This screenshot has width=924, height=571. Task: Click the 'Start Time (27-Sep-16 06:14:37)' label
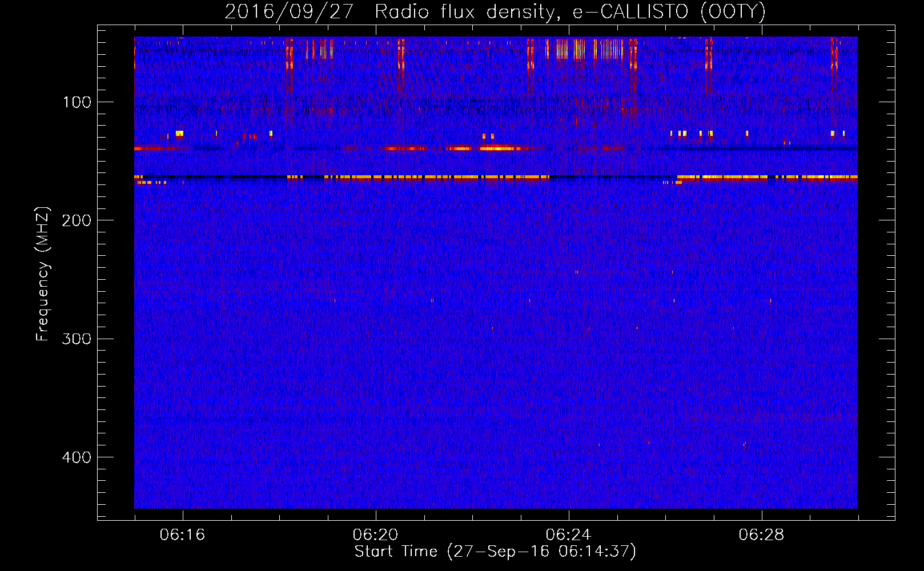coord(495,552)
